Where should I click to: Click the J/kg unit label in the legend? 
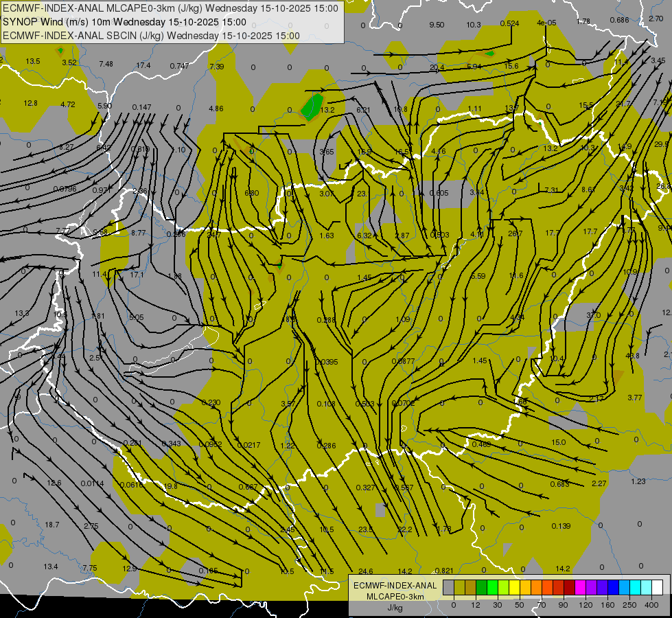click(x=395, y=608)
